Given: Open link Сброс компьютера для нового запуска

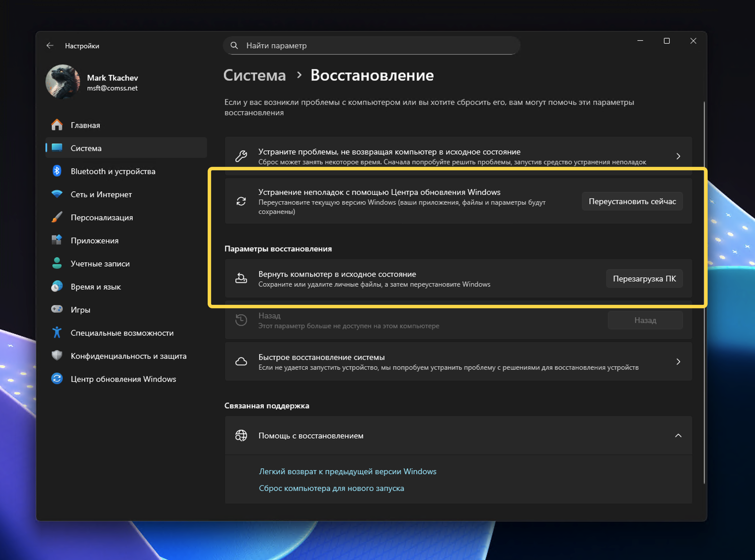Looking at the screenshot, I should (x=331, y=488).
